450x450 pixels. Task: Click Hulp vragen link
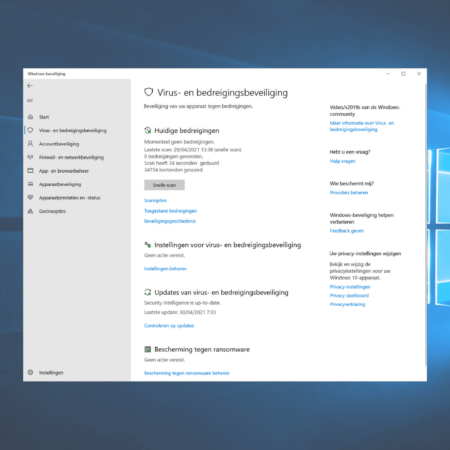pyautogui.click(x=342, y=161)
